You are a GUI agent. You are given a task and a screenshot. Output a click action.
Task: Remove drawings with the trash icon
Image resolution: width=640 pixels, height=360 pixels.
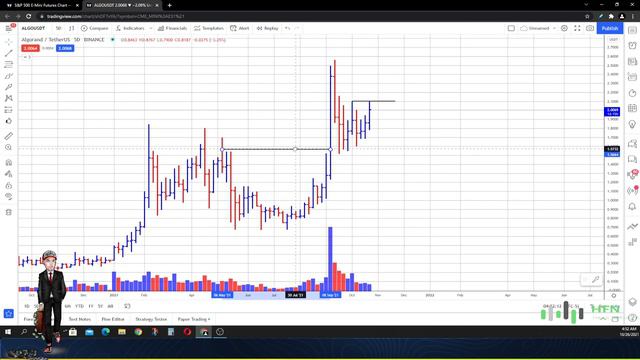coord(9,212)
